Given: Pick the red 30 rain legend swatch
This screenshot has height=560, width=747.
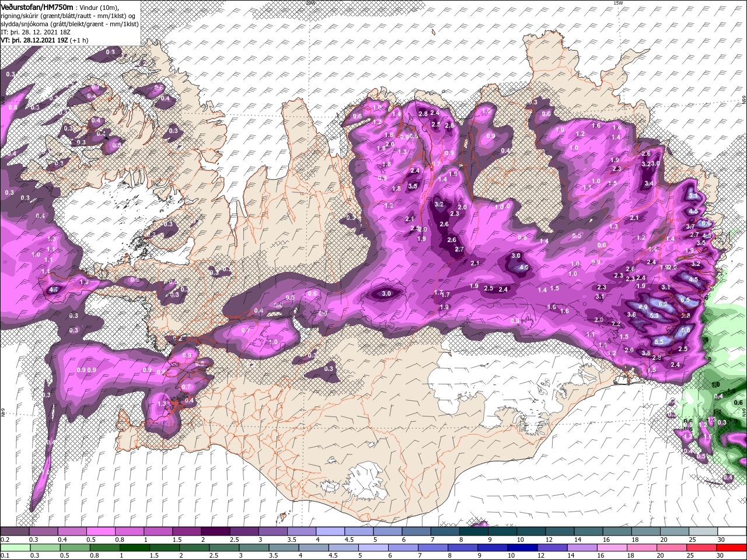Looking at the screenshot, I should click(731, 548).
